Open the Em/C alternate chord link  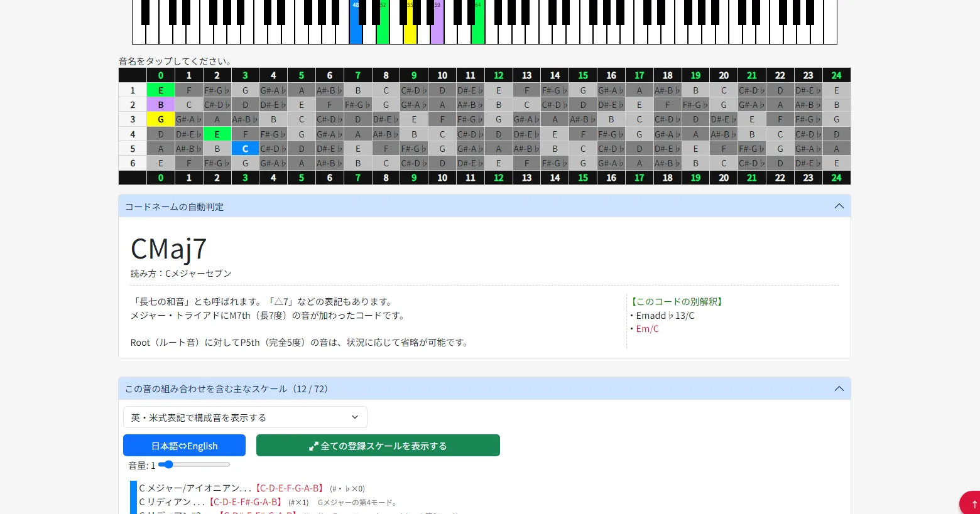(647, 329)
